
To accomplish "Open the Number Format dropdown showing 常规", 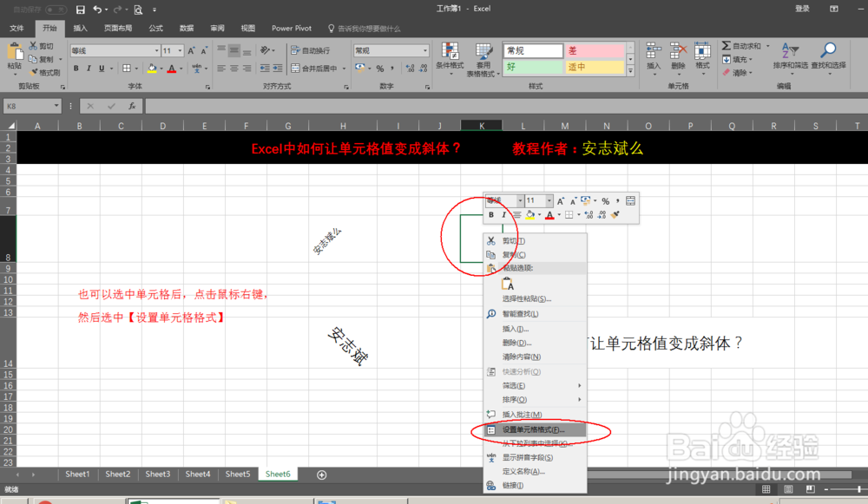I will [x=391, y=50].
